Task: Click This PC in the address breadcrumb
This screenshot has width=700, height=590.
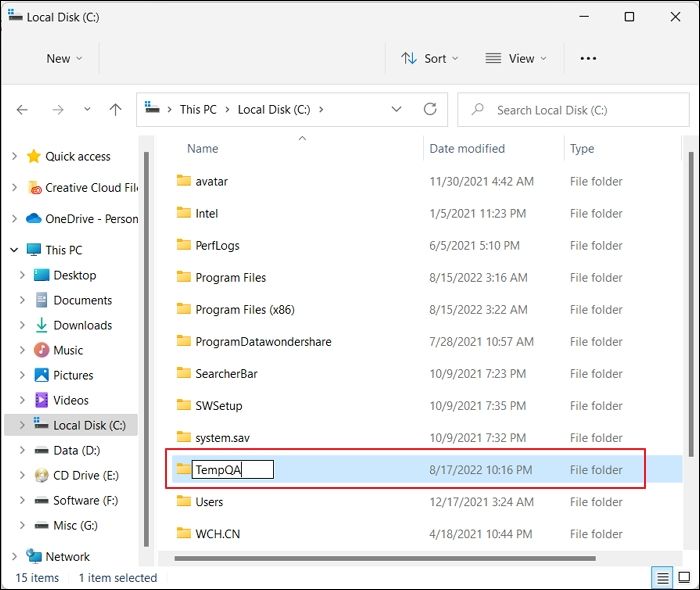Action: click(198, 110)
